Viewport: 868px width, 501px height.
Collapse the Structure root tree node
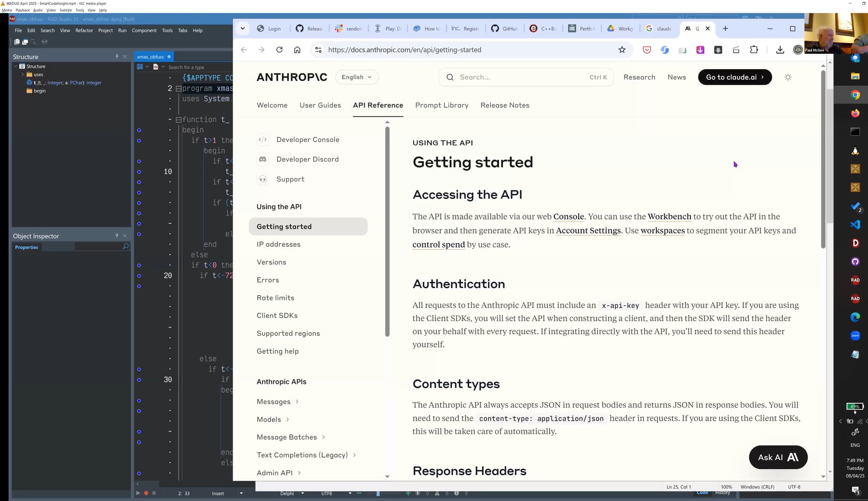coord(16,66)
